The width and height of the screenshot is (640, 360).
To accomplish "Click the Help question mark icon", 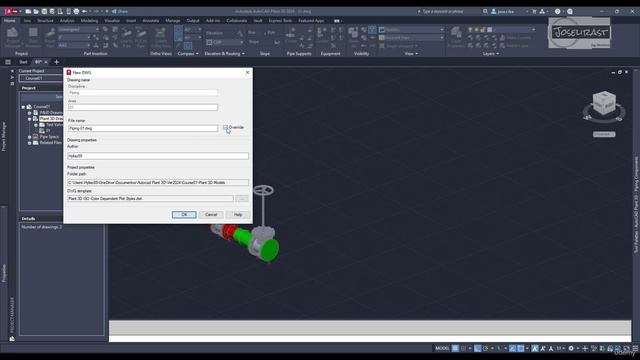I will click(558, 11).
